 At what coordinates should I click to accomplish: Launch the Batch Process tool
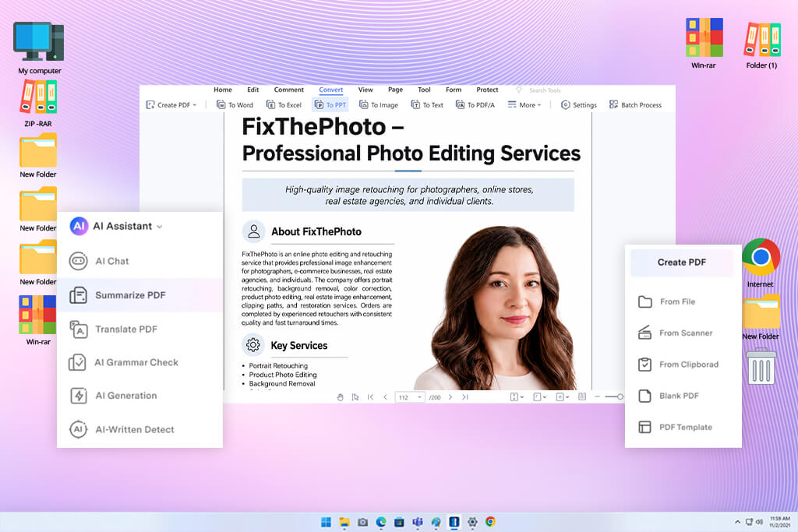tap(635, 105)
